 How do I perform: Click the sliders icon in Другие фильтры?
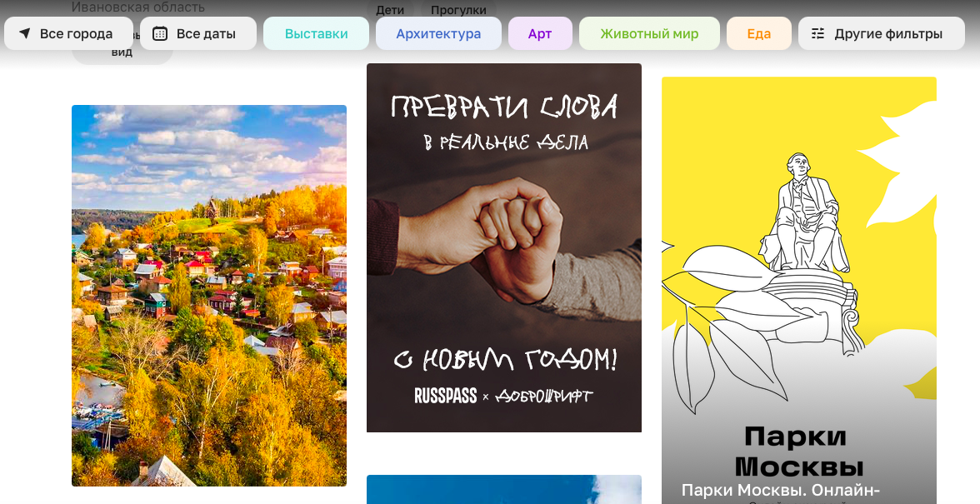(x=818, y=33)
